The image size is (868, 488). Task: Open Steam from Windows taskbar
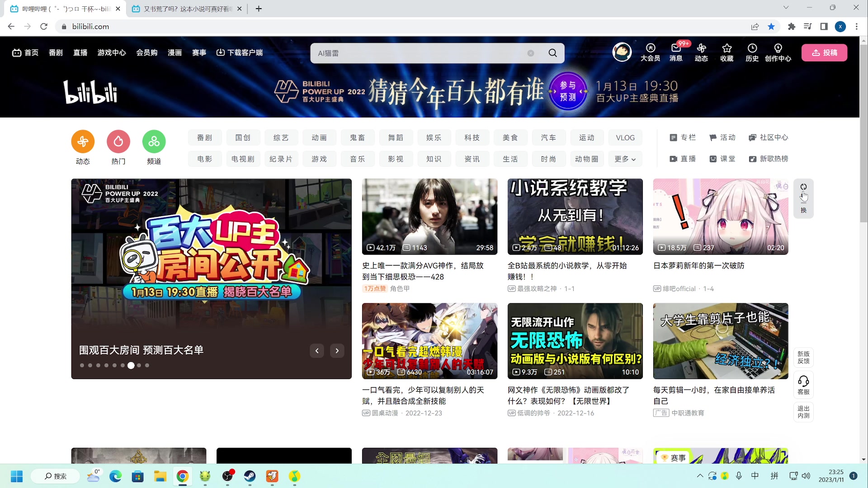[x=250, y=476]
